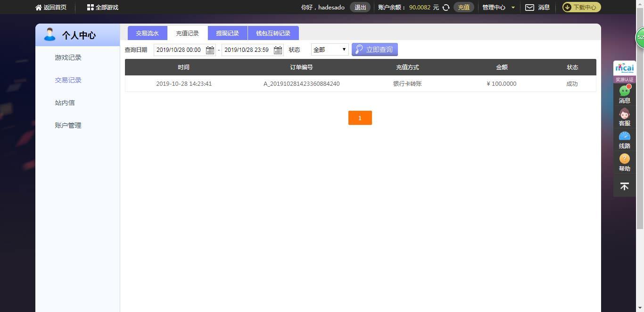
Task: Open the 钱包互转记录 tab
Action: pos(273,33)
